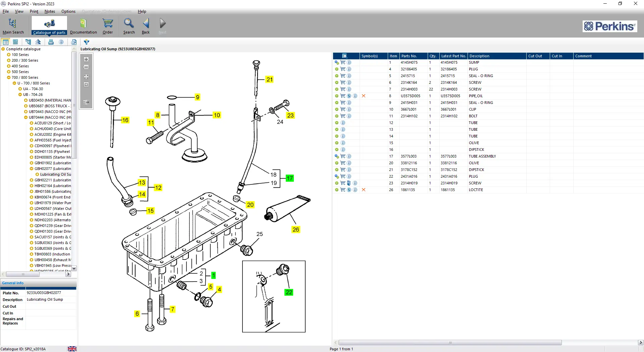Click the UK flag language icon
Image resolution: width=644 pixels, height=352 pixels.
coord(72,349)
